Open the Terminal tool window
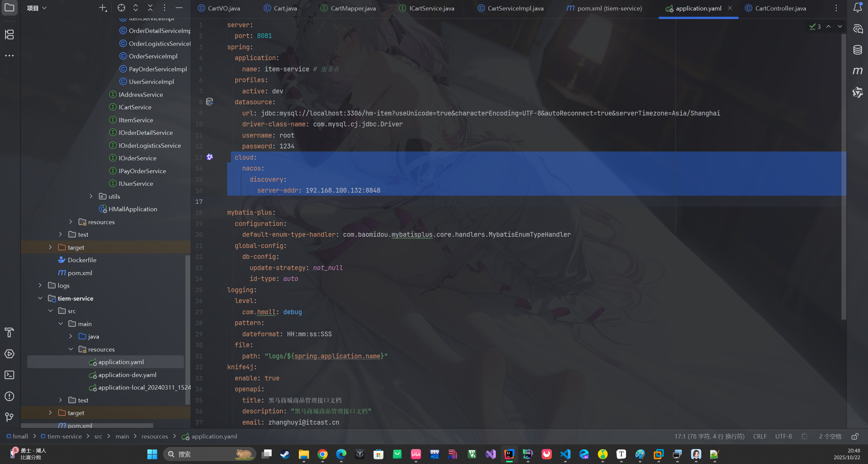The height and width of the screenshot is (464, 868). pyautogui.click(x=9, y=375)
